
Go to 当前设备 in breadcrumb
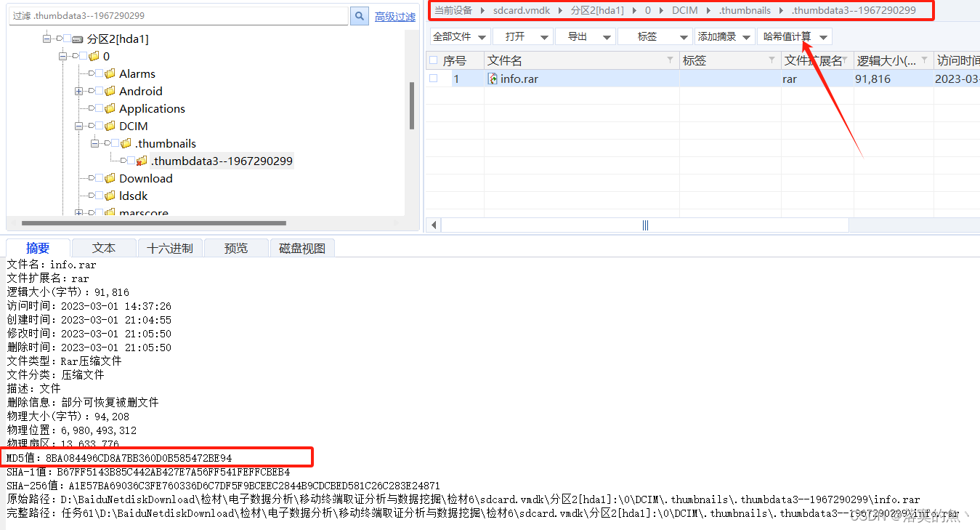click(453, 10)
